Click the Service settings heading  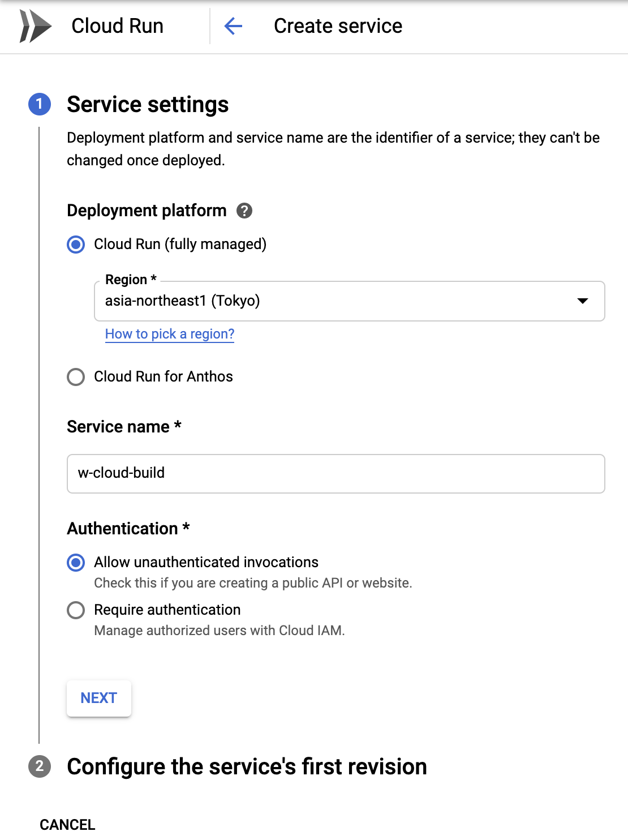click(148, 105)
